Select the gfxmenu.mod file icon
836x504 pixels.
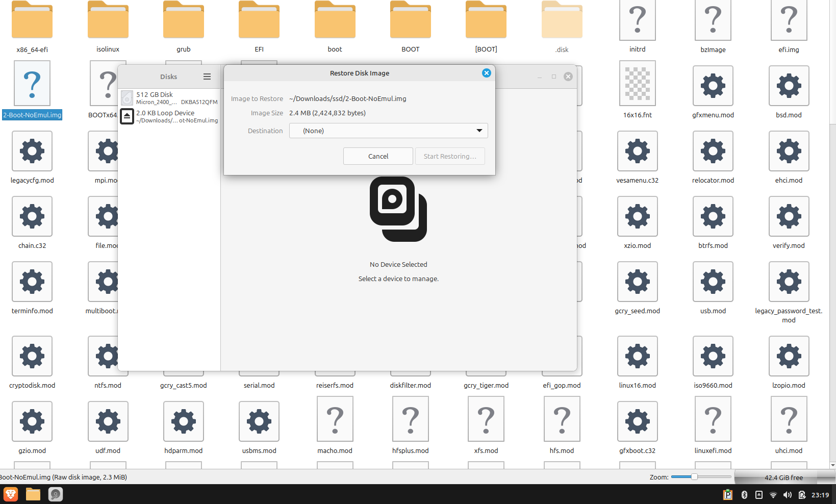713,86
